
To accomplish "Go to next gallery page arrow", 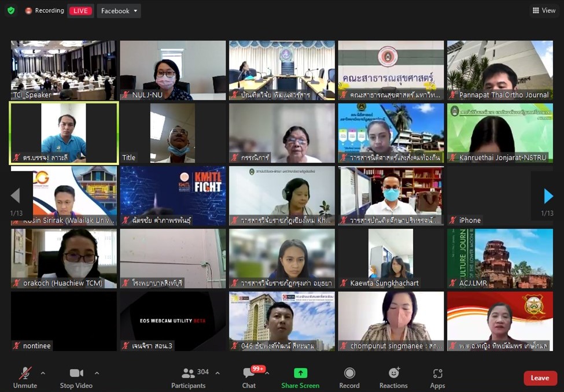I will [x=548, y=196].
